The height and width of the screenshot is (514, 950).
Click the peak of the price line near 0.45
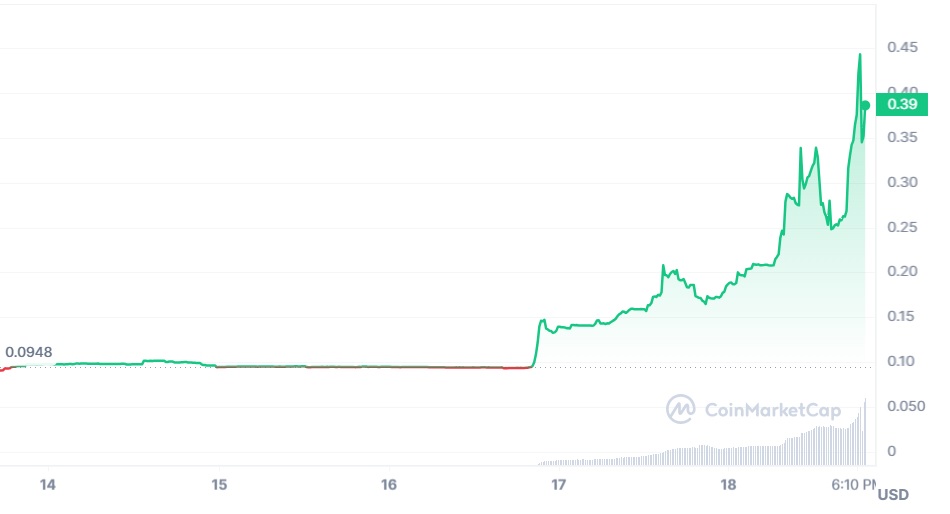click(x=860, y=55)
